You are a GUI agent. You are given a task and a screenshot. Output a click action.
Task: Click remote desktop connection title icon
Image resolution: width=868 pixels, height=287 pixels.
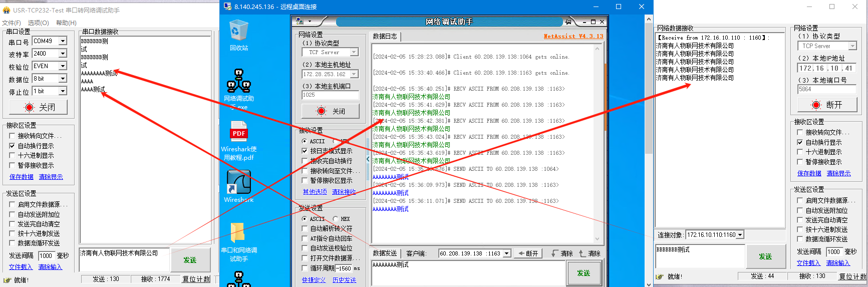pyautogui.click(x=227, y=7)
